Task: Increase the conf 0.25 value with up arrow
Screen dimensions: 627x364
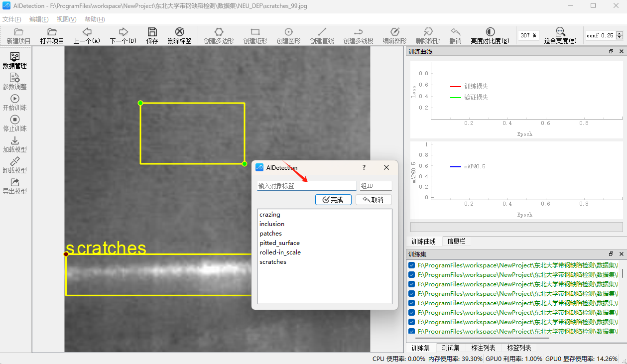Action: pos(620,33)
